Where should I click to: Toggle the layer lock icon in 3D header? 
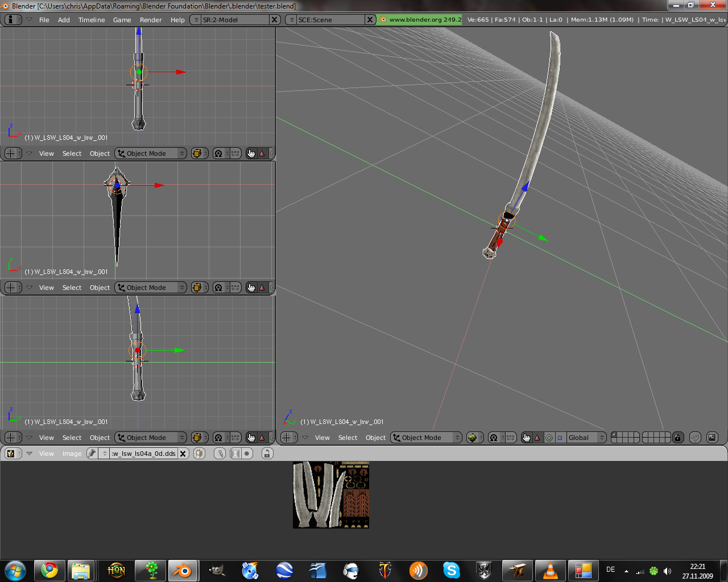(x=677, y=438)
